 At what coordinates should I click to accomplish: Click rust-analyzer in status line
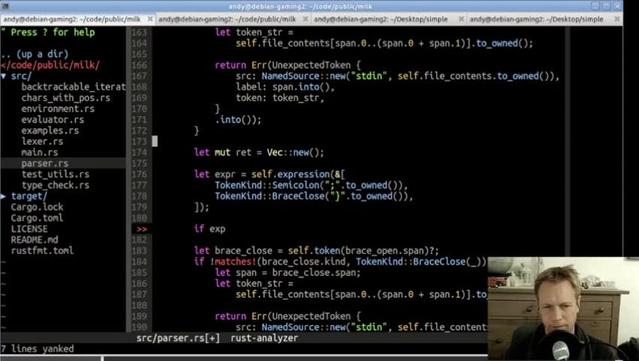click(264, 338)
